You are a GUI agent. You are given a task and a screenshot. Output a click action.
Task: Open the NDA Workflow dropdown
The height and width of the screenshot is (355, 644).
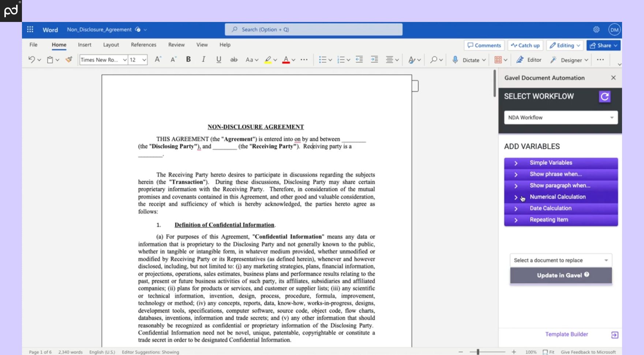[561, 117]
